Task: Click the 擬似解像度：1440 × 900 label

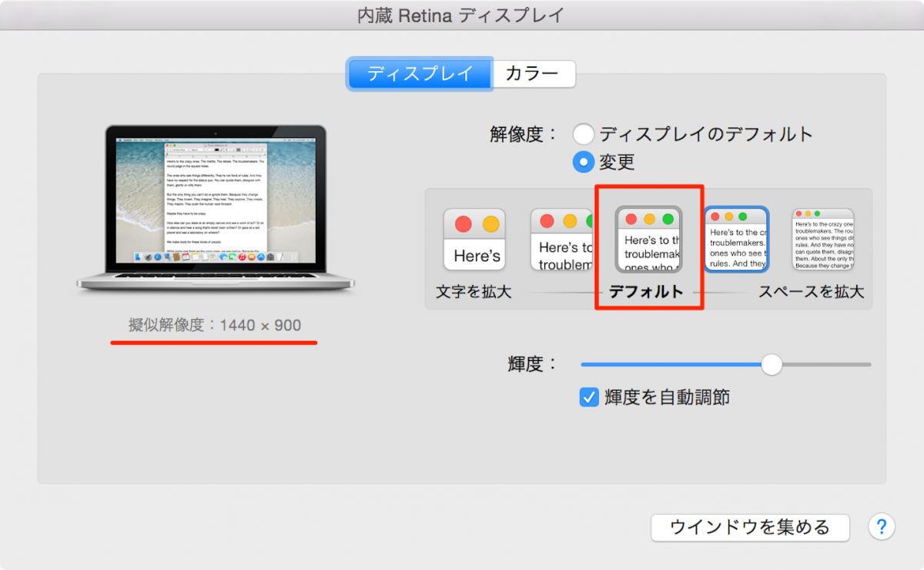Action: (x=213, y=325)
